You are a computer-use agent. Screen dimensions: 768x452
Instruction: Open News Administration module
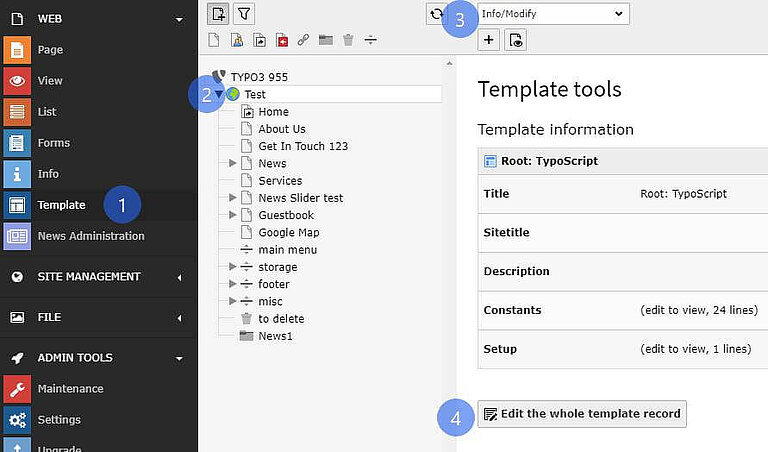point(90,236)
